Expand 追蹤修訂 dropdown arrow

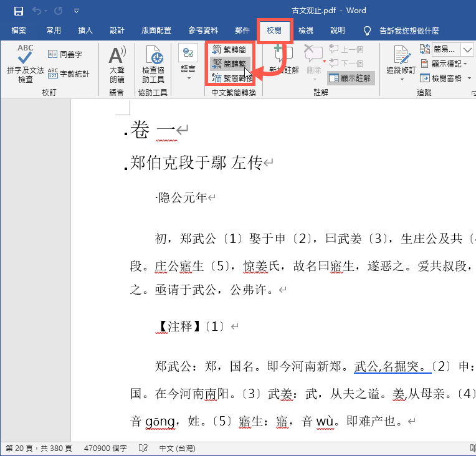(402, 80)
